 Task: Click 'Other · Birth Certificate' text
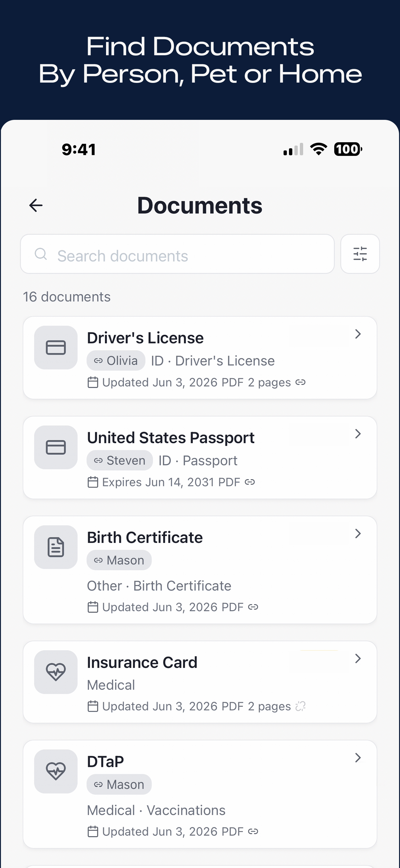pos(159,585)
